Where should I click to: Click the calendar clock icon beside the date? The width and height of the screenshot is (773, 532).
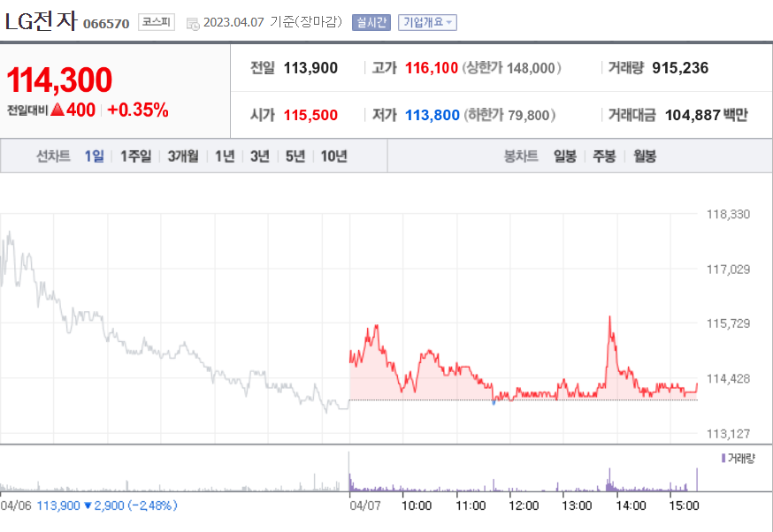click(193, 24)
